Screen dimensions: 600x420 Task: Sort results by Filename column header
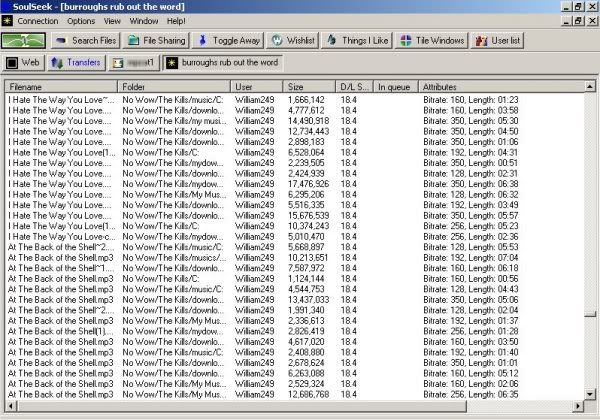click(62, 88)
